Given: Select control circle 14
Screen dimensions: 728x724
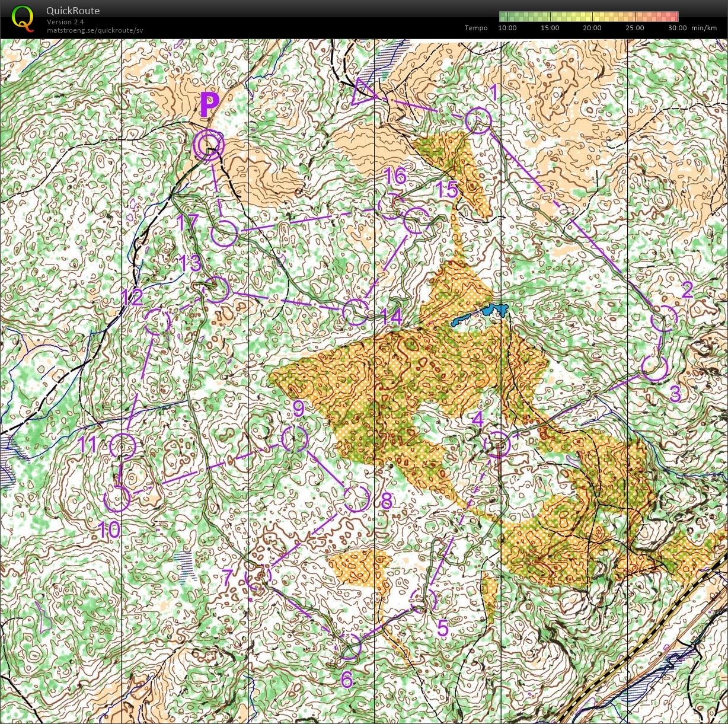Looking at the screenshot, I should tap(356, 312).
